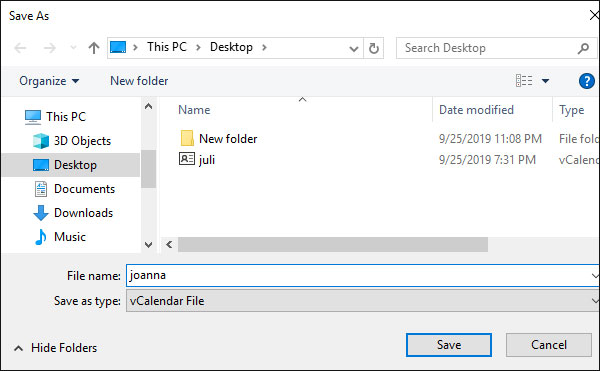
Task: Click the navigation pane scrollbar thumb
Action: click(x=148, y=169)
